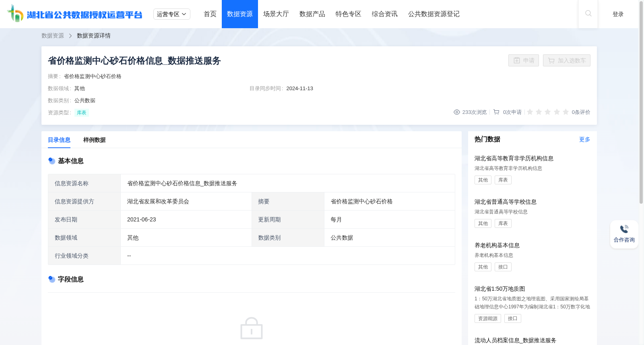Click the 每月 update cycle cell

(390, 219)
